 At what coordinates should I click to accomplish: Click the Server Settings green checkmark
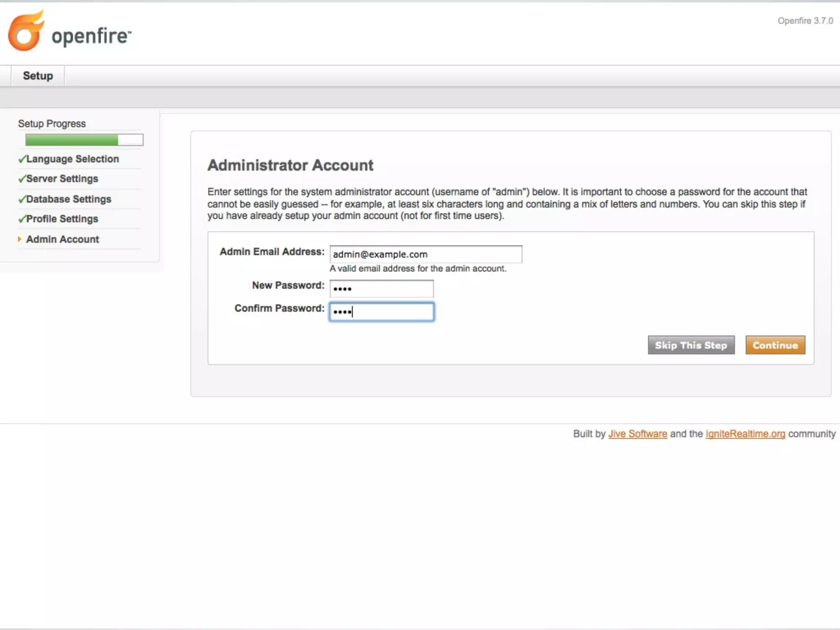[x=22, y=179]
